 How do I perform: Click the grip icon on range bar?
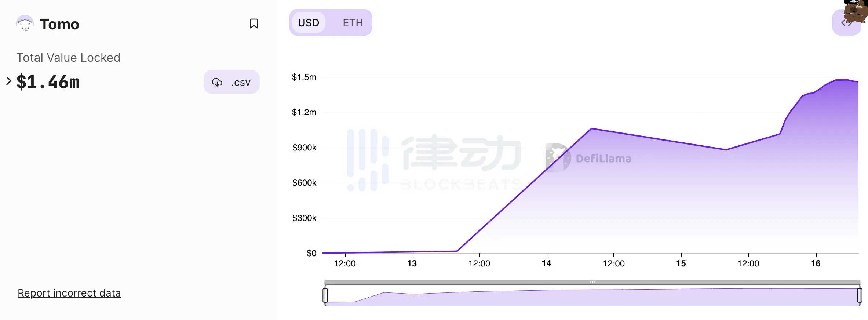(x=592, y=282)
